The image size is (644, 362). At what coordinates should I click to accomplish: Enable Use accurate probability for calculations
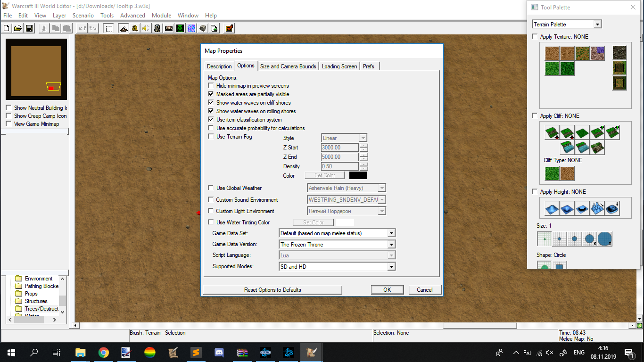(211, 128)
